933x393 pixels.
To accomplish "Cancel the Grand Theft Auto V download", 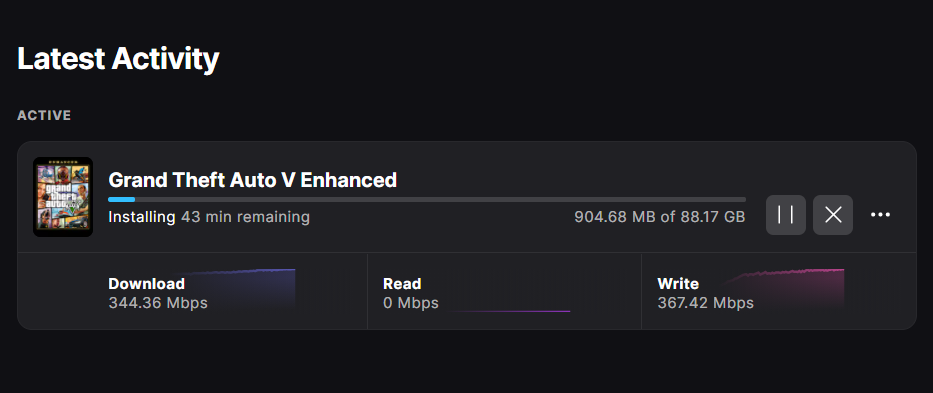I will point(833,215).
